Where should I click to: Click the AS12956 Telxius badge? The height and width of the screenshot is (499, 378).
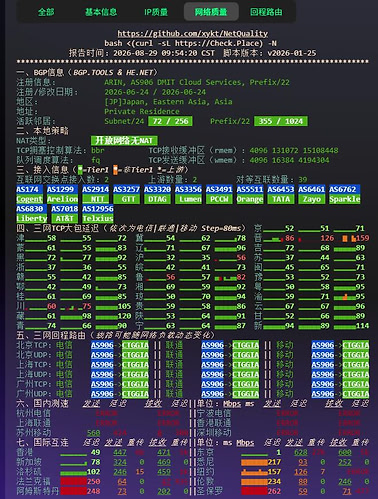point(98,214)
